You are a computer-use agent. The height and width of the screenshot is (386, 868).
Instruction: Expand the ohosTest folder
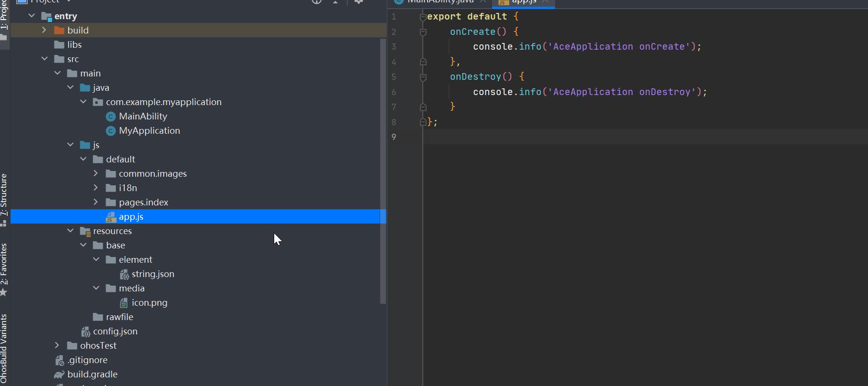57,345
